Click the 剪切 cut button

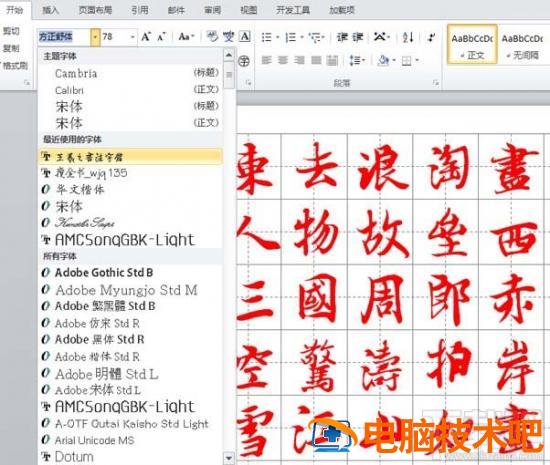[x=11, y=31]
